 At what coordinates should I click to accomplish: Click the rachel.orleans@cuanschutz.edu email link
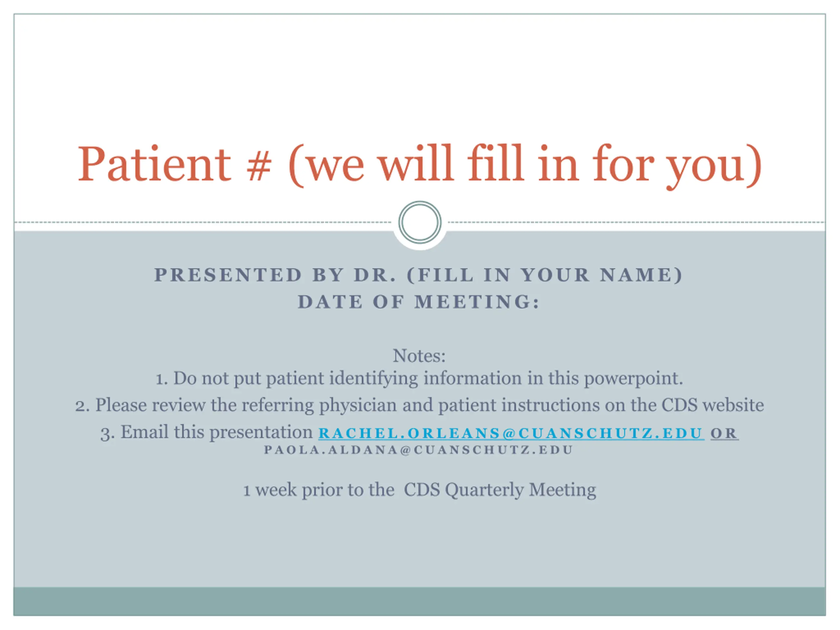pos(511,433)
